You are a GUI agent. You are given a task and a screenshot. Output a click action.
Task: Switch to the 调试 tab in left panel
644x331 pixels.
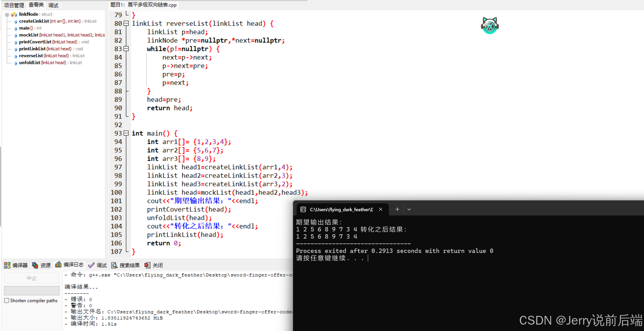coord(53,5)
